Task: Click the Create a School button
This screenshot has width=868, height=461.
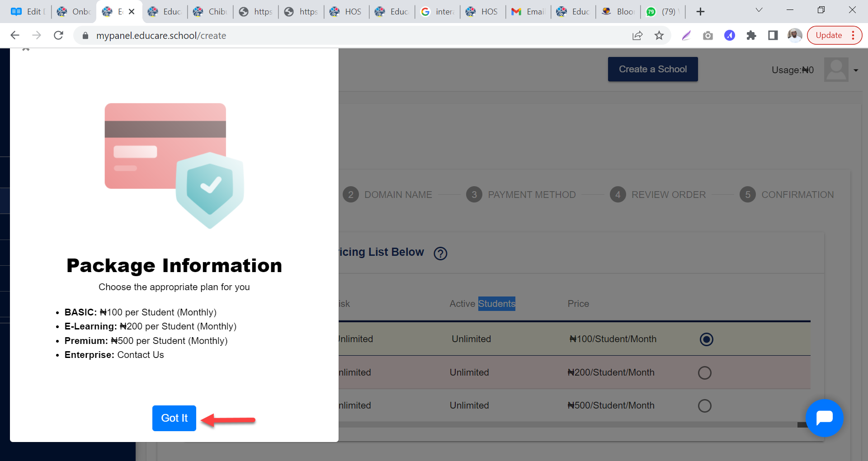Action: coord(653,69)
